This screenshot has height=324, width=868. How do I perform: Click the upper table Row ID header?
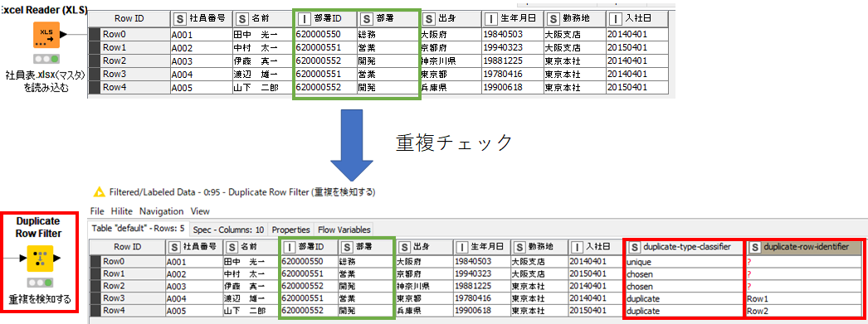(x=129, y=18)
